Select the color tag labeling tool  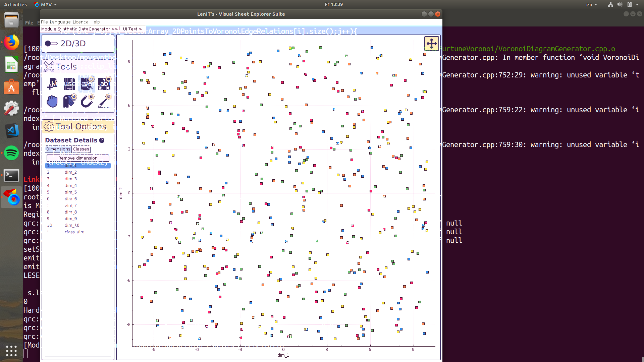(69, 101)
